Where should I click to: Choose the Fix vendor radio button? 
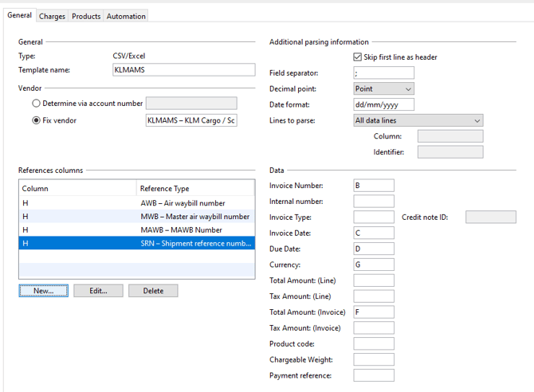click(36, 120)
